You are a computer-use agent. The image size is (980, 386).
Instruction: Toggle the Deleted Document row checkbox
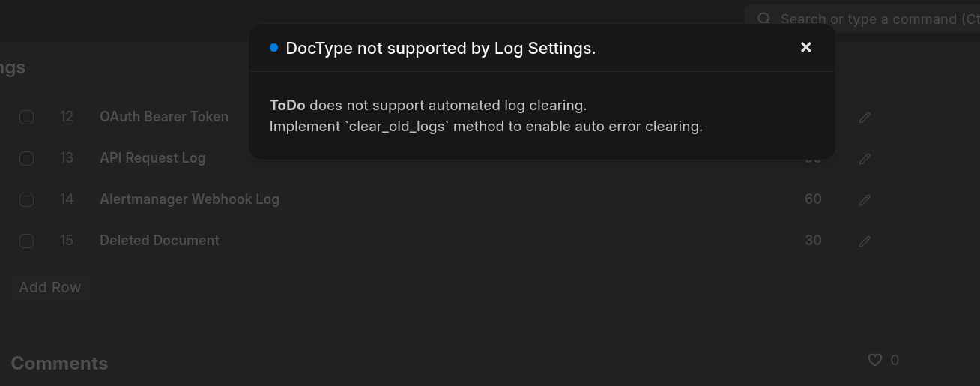pos(27,241)
